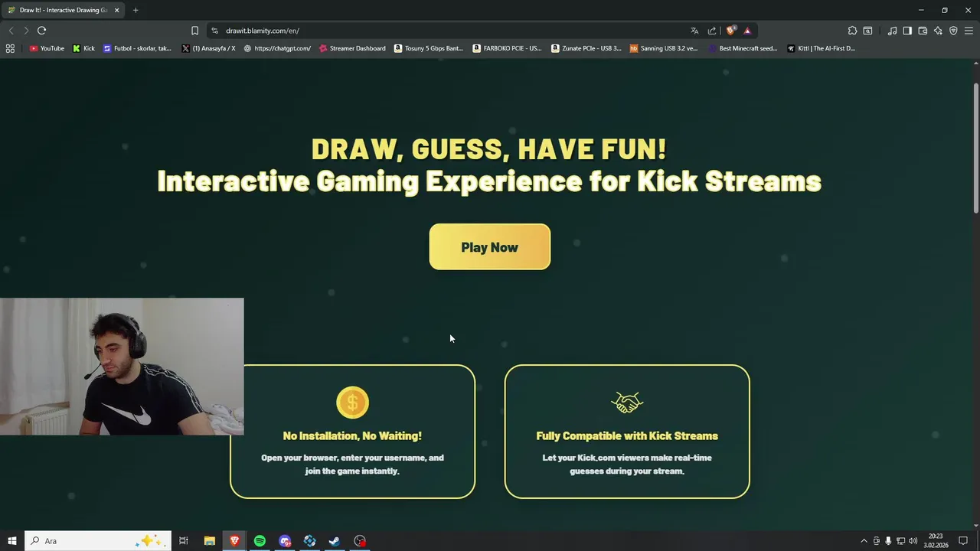Image resolution: width=980 pixels, height=551 pixels.
Task: Open the Futbol - skorlar bookmark
Action: [137, 48]
